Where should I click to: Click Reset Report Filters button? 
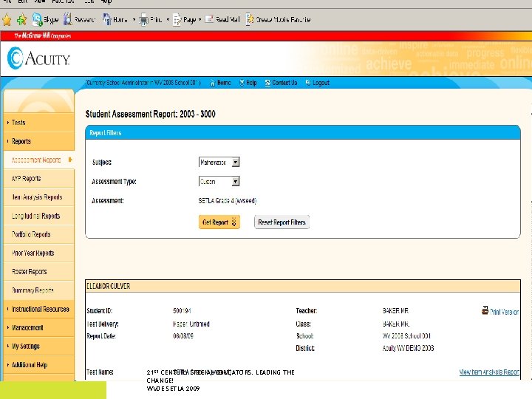point(282,222)
